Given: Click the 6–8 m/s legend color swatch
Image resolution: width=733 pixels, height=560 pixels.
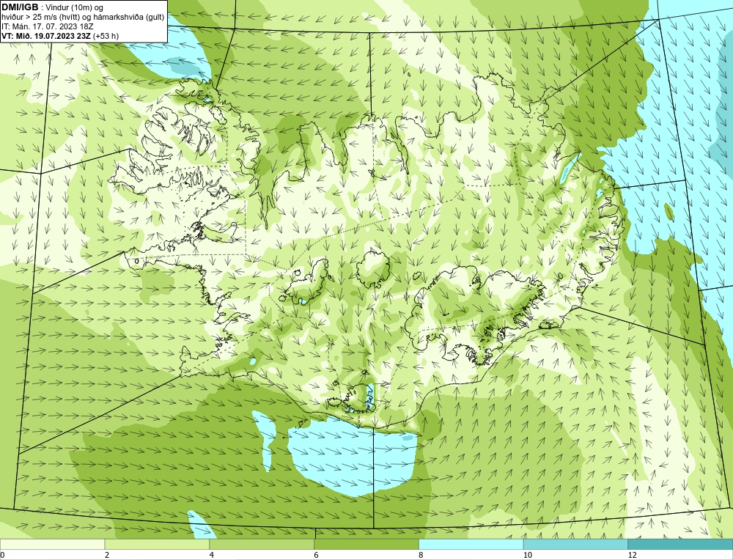Looking at the screenshot, I should (x=366, y=545).
